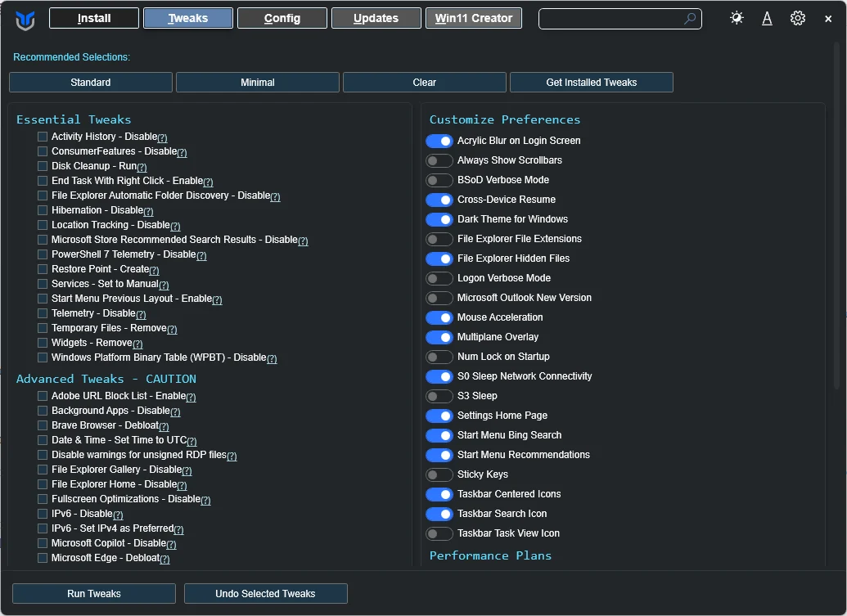Click the WinUtil shield logo icon

[25, 20]
